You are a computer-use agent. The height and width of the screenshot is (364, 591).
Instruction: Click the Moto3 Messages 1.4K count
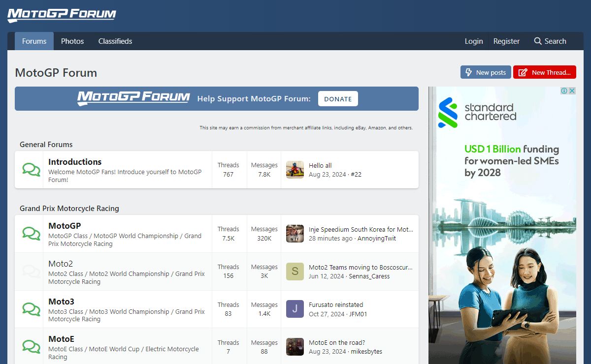click(264, 314)
